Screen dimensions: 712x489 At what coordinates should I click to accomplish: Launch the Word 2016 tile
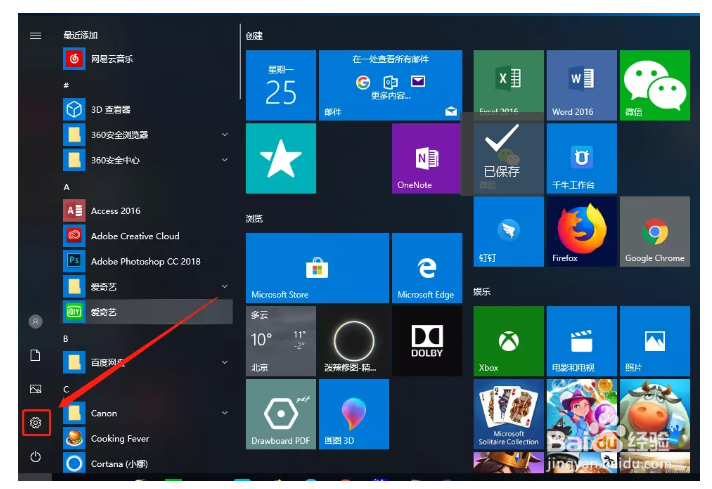pos(582,85)
